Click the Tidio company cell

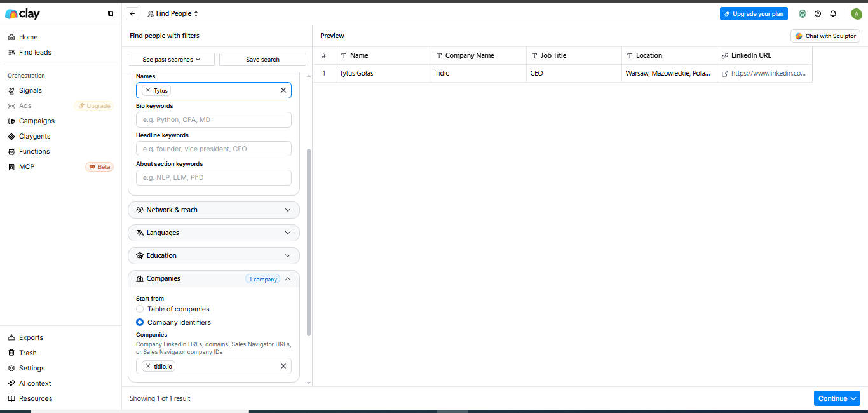pos(478,74)
